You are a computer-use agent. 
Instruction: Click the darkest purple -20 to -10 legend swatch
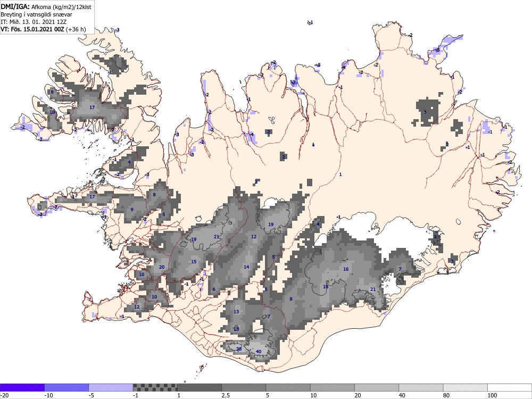coord(22,387)
